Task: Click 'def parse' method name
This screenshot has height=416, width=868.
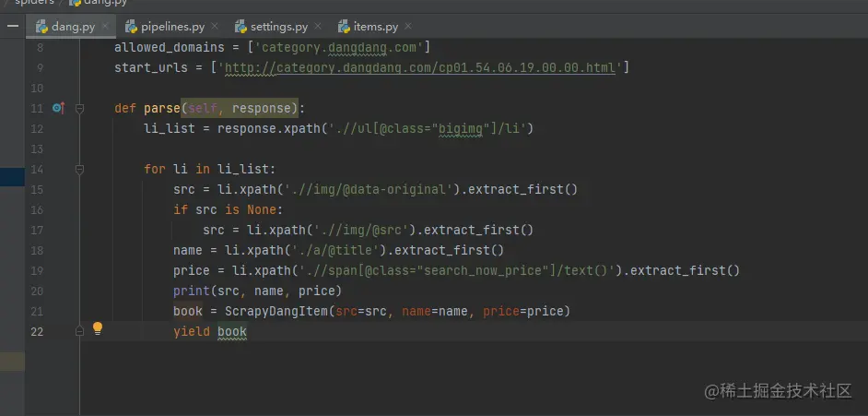Action: [x=161, y=108]
